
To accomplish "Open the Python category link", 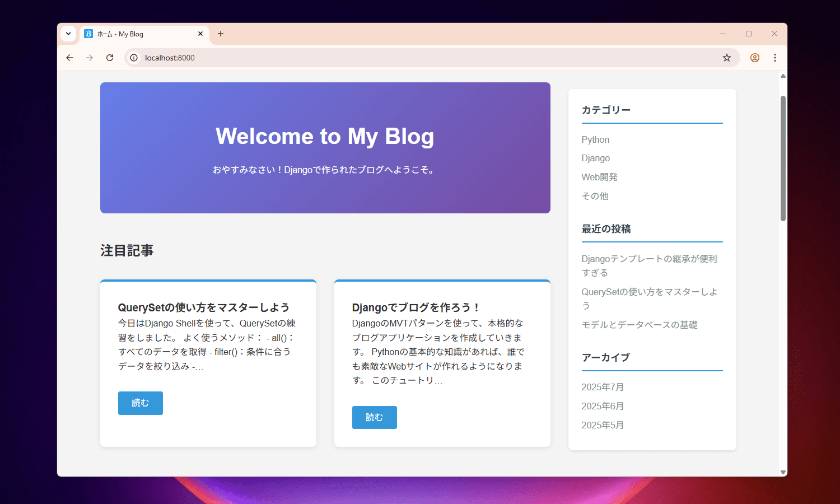I will 595,139.
